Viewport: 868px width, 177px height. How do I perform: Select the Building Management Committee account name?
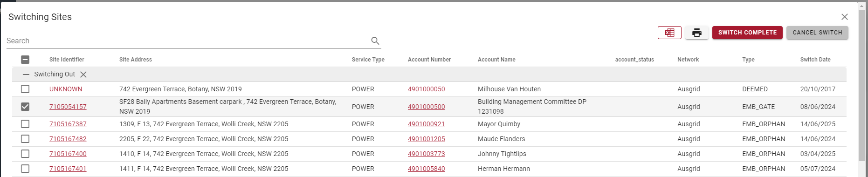(x=532, y=107)
